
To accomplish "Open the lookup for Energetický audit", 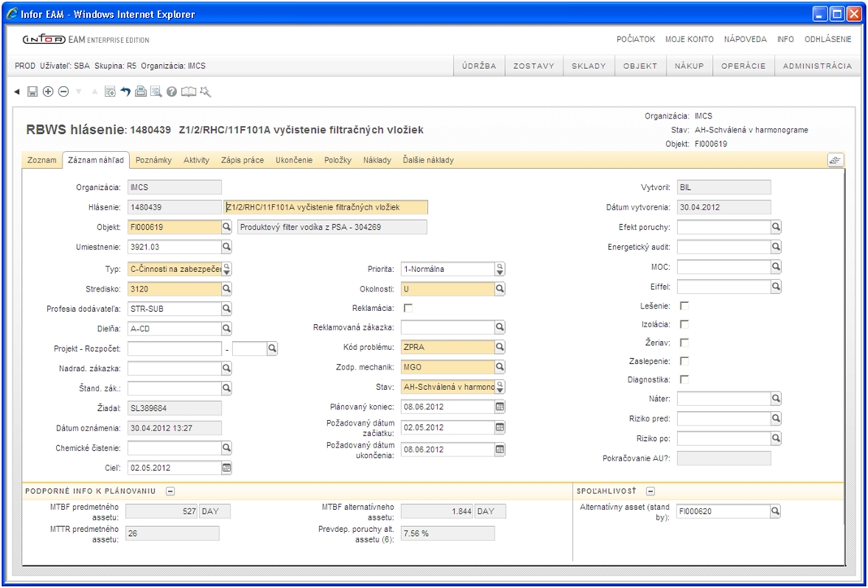I will click(776, 247).
